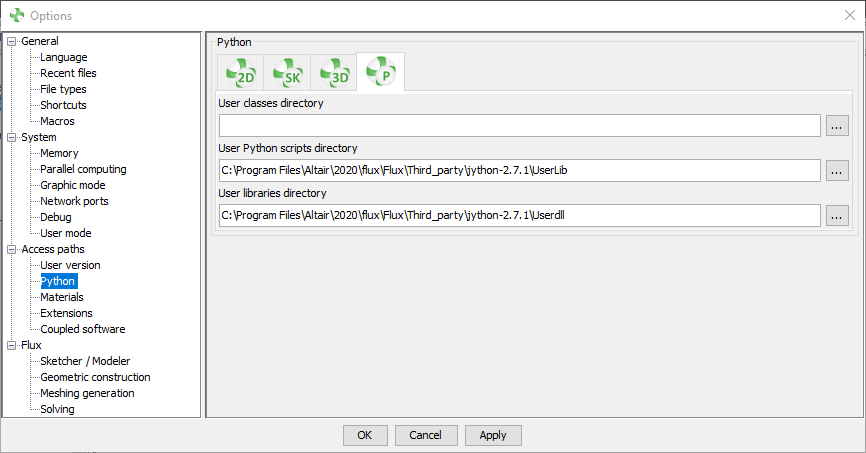Browse for User libraries directory

[x=837, y=215]
